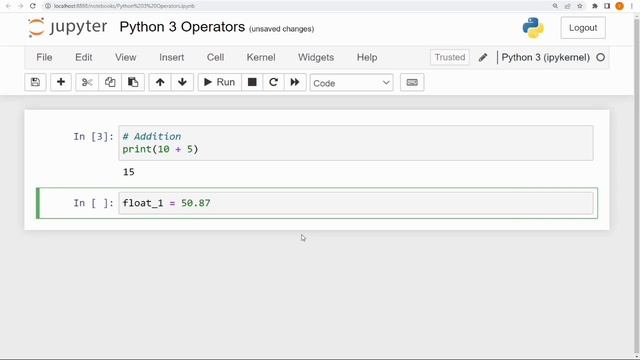Click the Python logo icon
Image resolution: width=640 pixels, height=360 pixels.
click(533, 28)
